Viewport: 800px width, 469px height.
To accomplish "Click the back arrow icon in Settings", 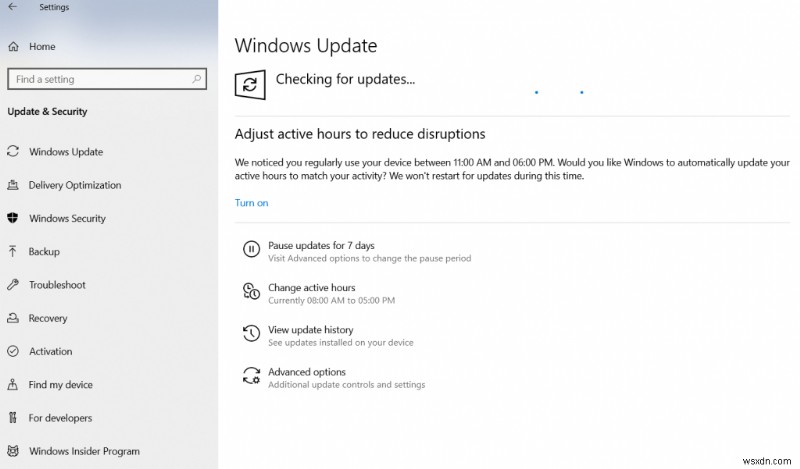I will pyautogui.click(x=13, y=7).
